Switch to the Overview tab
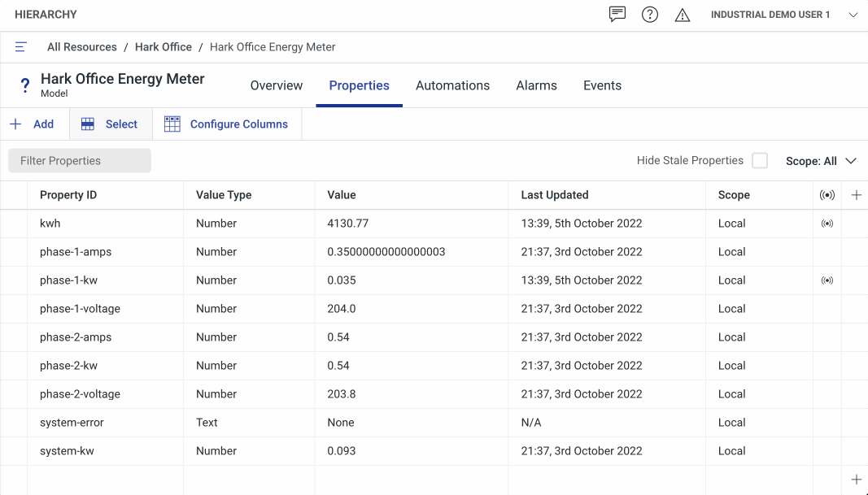This screenshot has height=495, width=868. click(277, 85)
